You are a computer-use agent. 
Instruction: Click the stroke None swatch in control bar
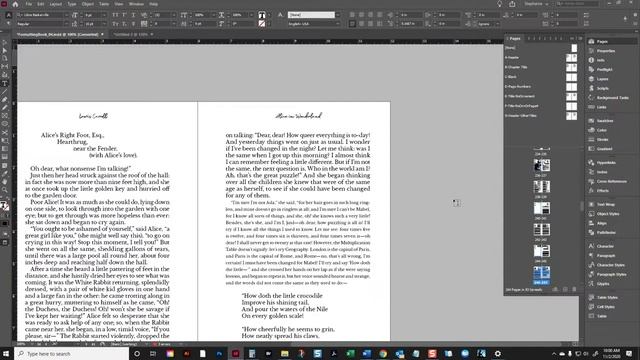tap(262, 24)
